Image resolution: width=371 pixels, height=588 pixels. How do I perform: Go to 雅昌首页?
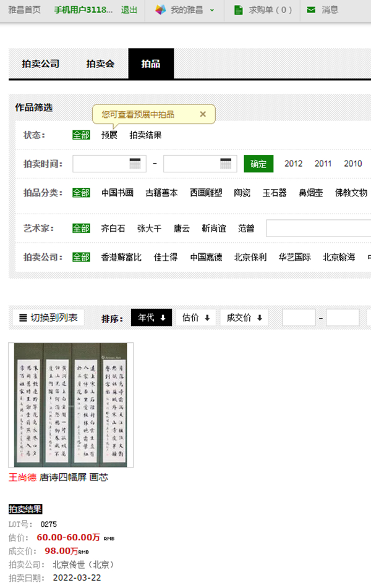24,10
